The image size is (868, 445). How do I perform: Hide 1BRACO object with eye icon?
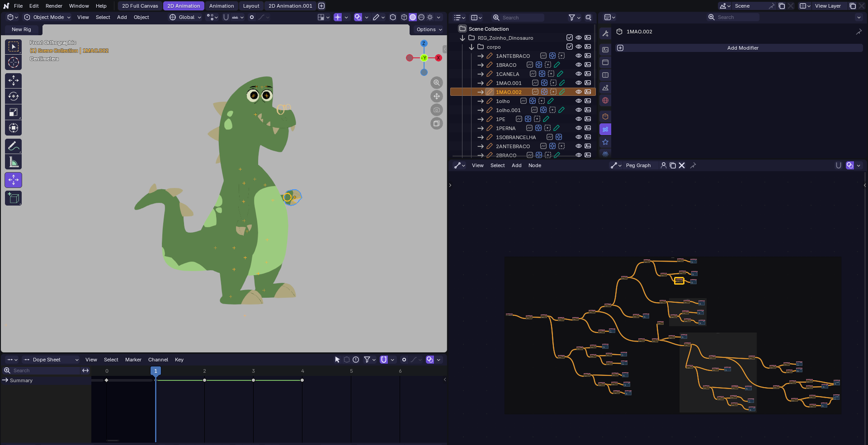tap(579, 65)
